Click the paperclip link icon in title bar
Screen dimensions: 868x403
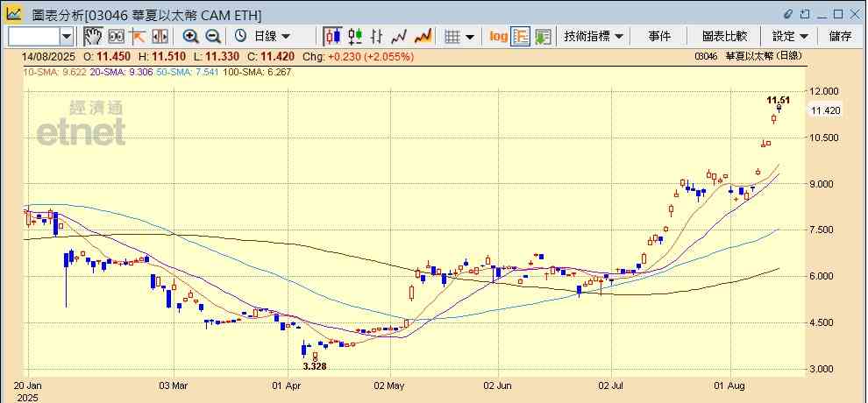(x=789, y=14)
